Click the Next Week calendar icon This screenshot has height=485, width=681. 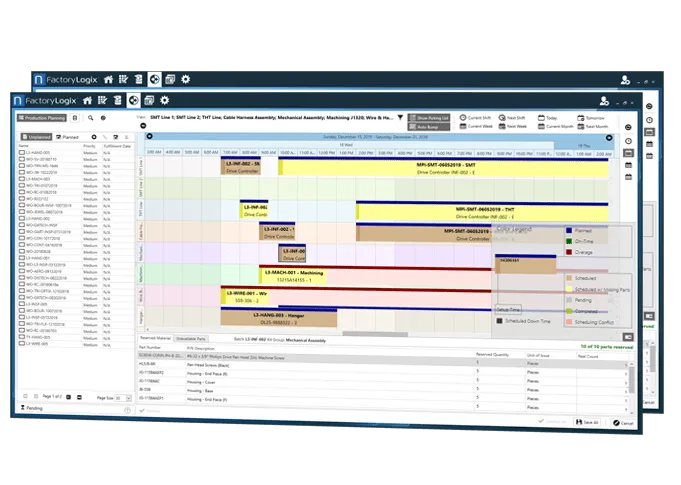502,126
